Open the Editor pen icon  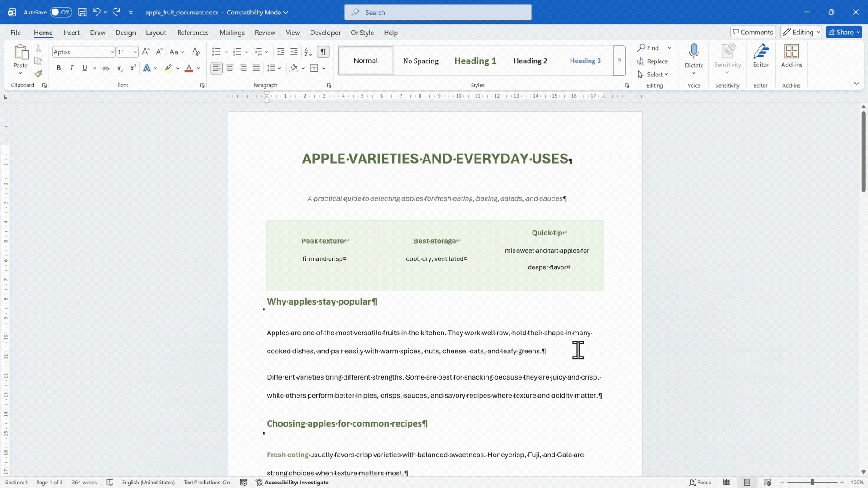click(761, 52)
